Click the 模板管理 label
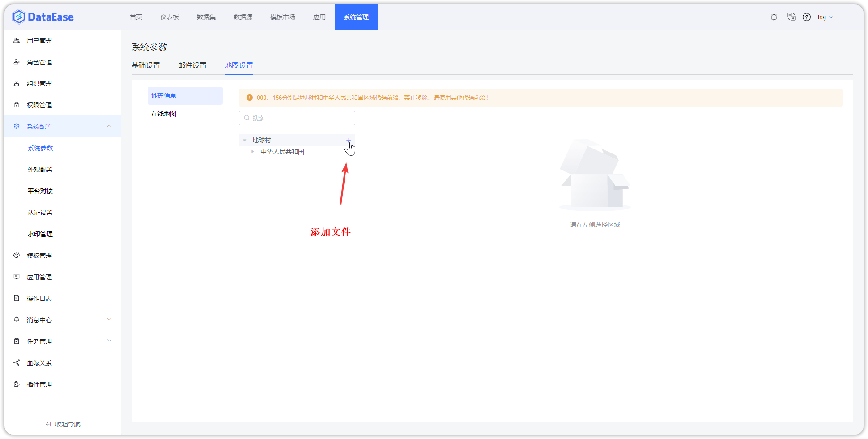This screenshot has width=868, height=439. [39, 256]
